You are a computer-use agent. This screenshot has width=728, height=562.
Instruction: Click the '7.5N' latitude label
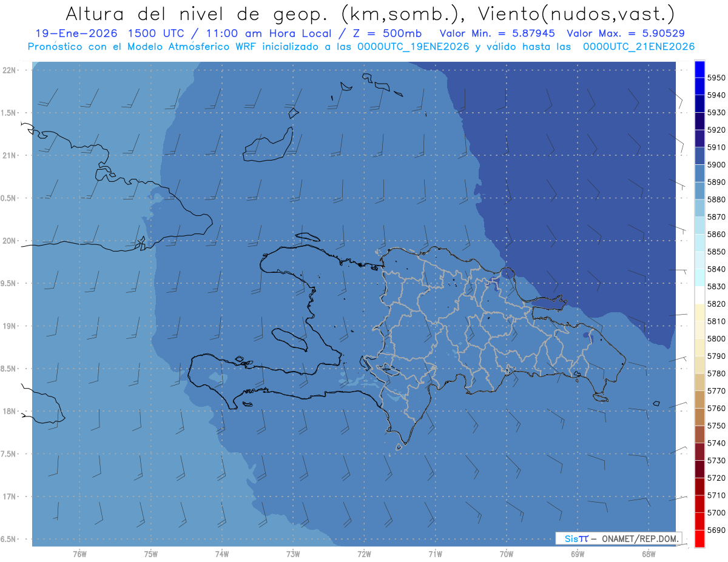8,453
